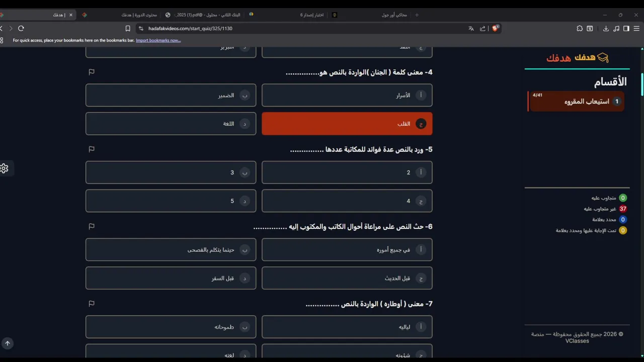This screenshot has width=644, height=362.
Task: Select answer قبل السفر
Action: 171,278
